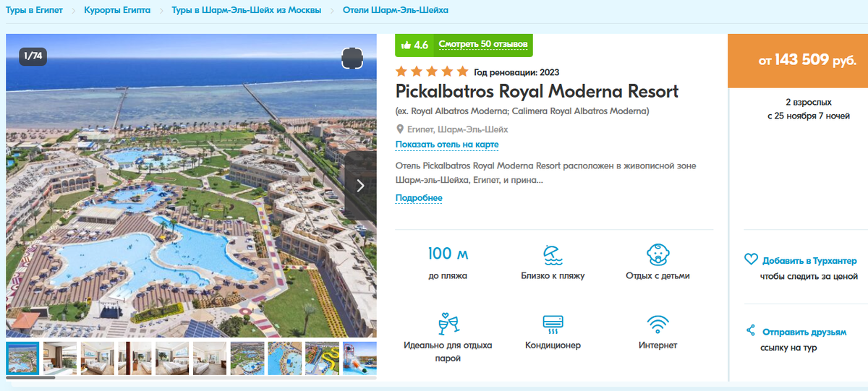
Task: Select the first aerial view thumbnail
Action: [22, 358]
